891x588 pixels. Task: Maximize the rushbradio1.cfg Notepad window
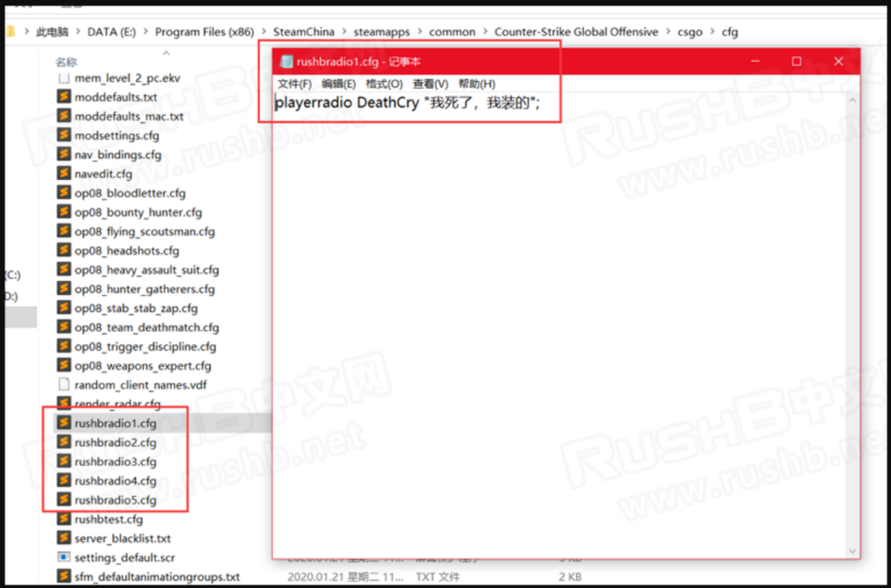pyautogui.click(x=797, y=62)
